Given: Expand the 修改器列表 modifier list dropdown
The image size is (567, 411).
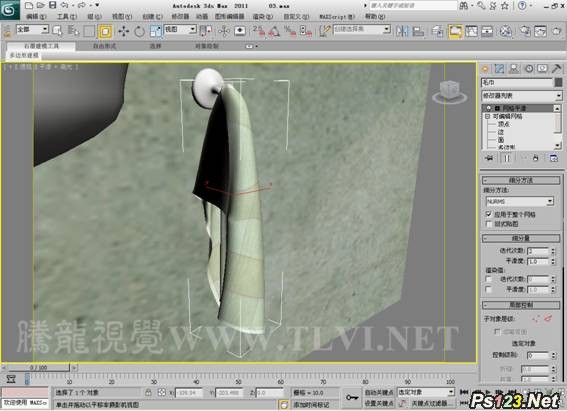Looking at the screenshot, I should point(521,96).
